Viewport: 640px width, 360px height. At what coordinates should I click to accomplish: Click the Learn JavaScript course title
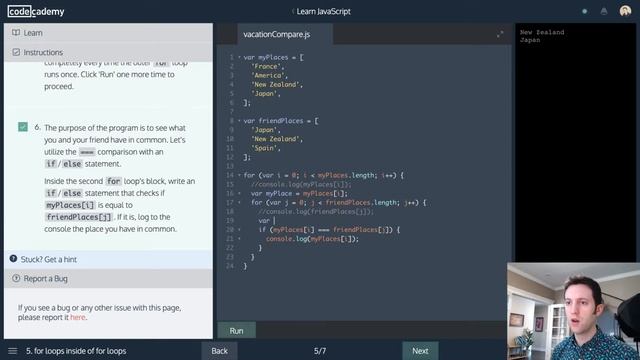323,11
